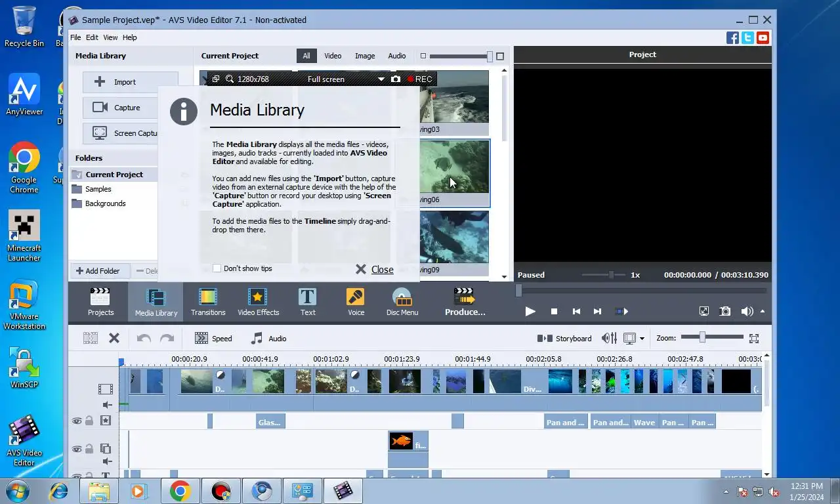840x504 pixels.
Task: Show hidden system tray icons
Action: 726,492
